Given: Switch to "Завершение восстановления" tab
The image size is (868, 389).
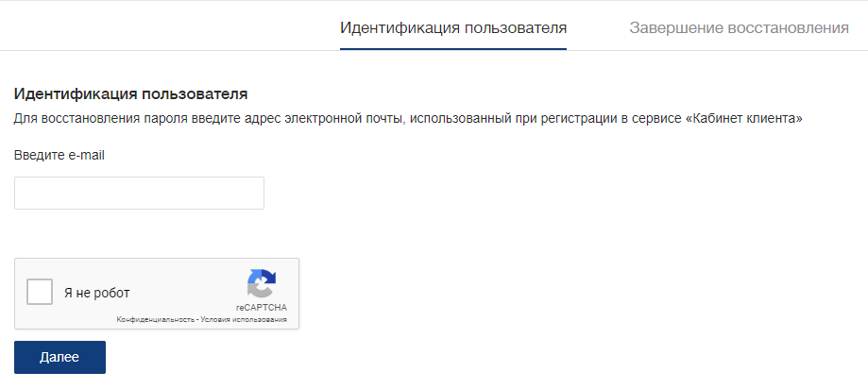Looking at the screenshot, I should 739,28.
